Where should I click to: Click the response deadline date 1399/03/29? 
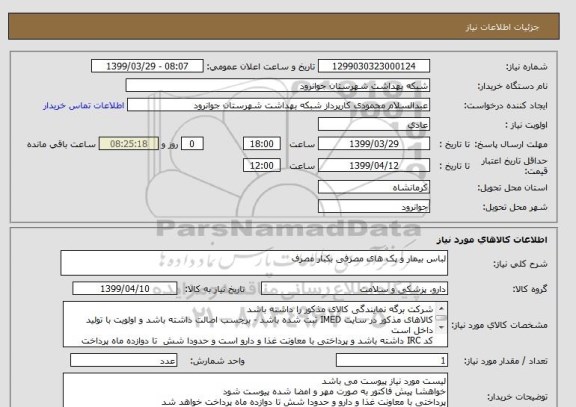(x=374, y=144)
